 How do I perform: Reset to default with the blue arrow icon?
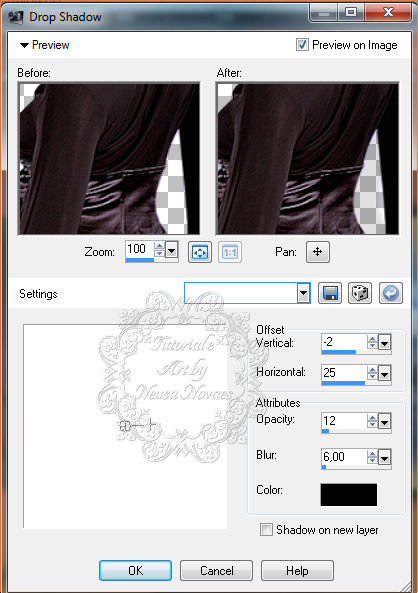coord(391,293)
